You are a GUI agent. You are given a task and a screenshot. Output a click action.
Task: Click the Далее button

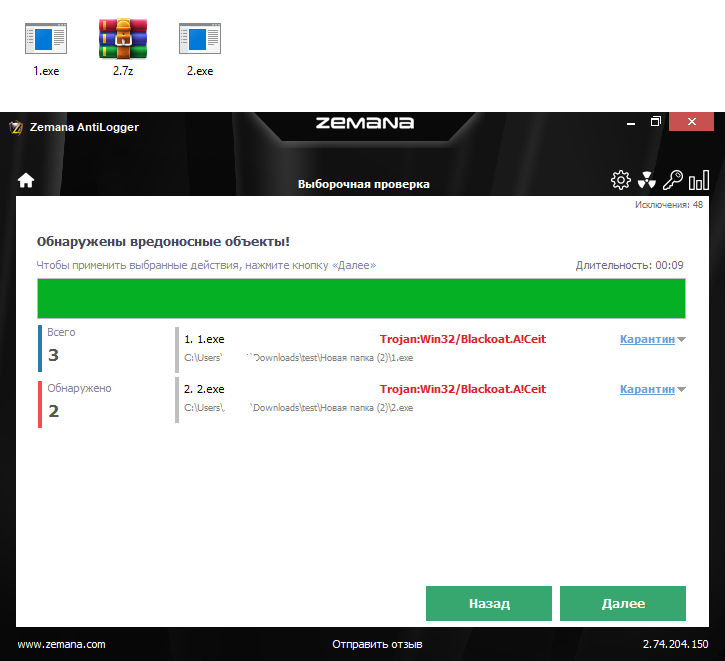[623, 604]
